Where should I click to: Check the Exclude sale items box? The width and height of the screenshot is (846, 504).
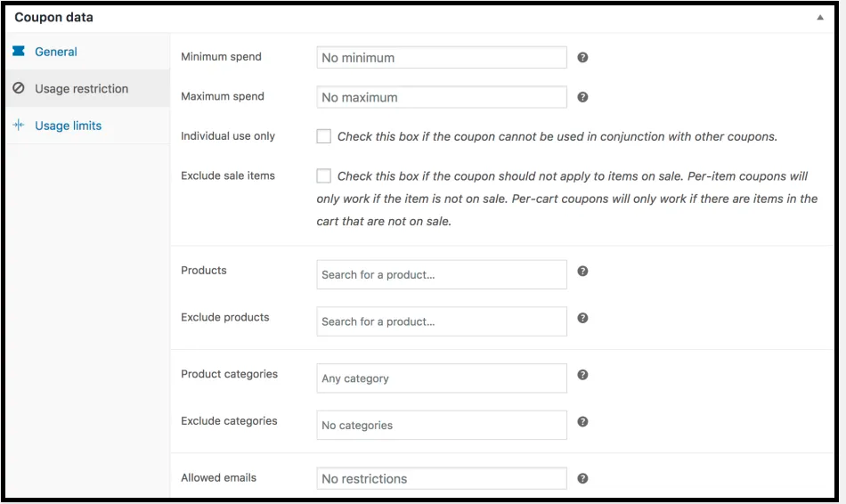(324, 175)
